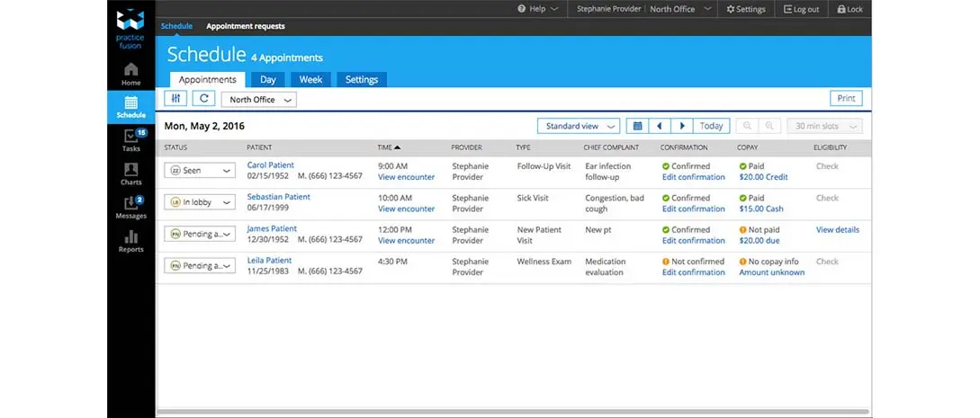Image resolution: width=980 pixels, height=418 pixels.
Task: Click the filter sliders icon button
Action: pos(175,99)
